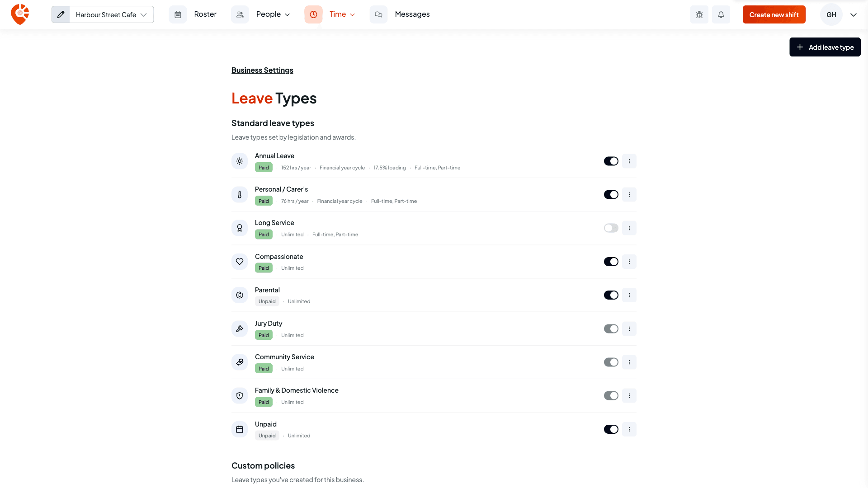The height and width of the screenshot is (488, 868).
Task: Toggle off Parental leave
Action: tap(611, 295)
